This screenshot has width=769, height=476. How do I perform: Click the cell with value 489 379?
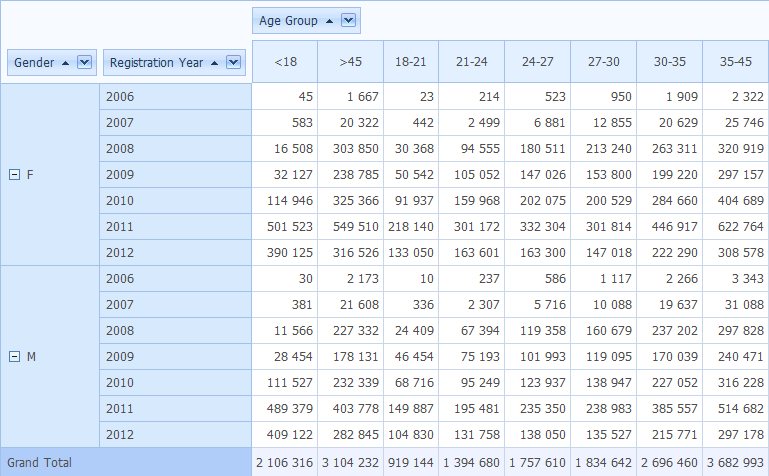(285, 408)
